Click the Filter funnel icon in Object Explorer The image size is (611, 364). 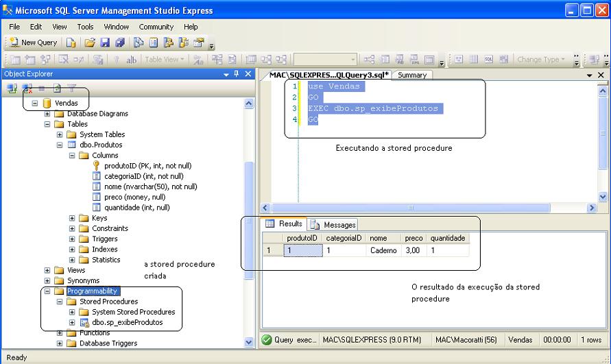72,88
